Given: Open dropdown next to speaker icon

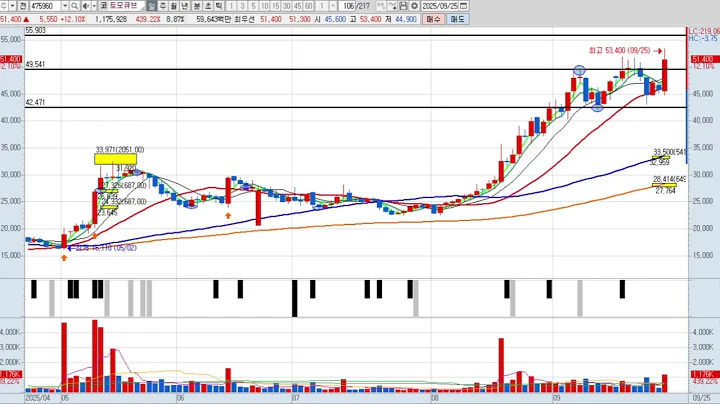Looking at the screenshot, I should 94,6.
